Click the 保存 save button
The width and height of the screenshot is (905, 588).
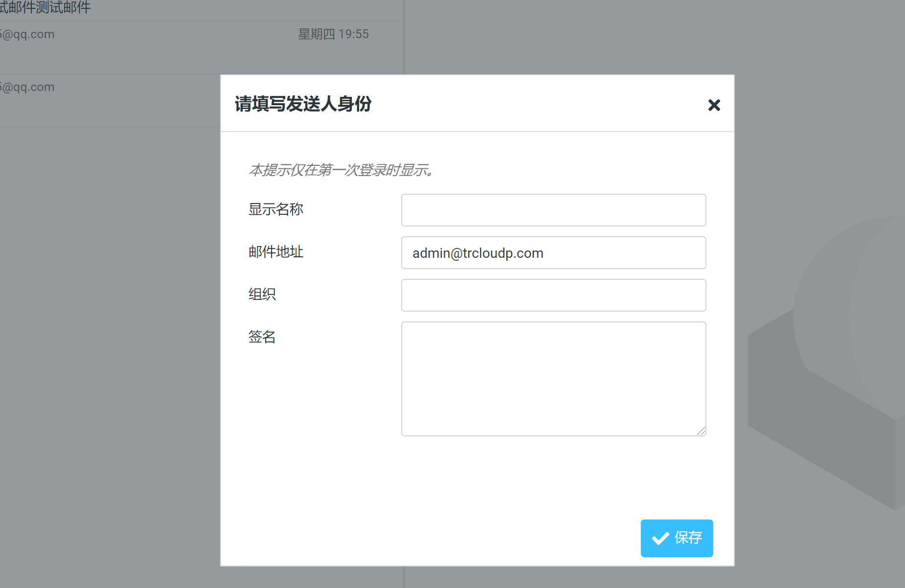(677, 538)
